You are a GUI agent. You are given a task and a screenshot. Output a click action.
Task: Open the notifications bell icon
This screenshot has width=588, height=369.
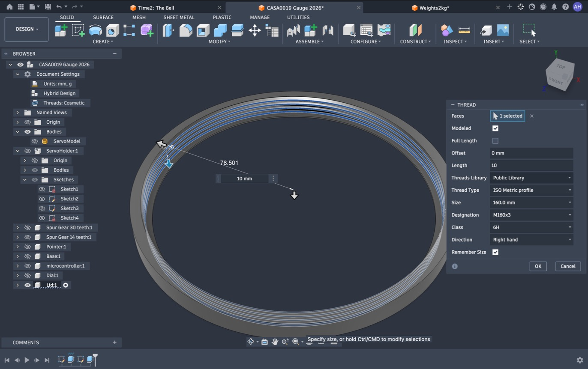point(554,7)
